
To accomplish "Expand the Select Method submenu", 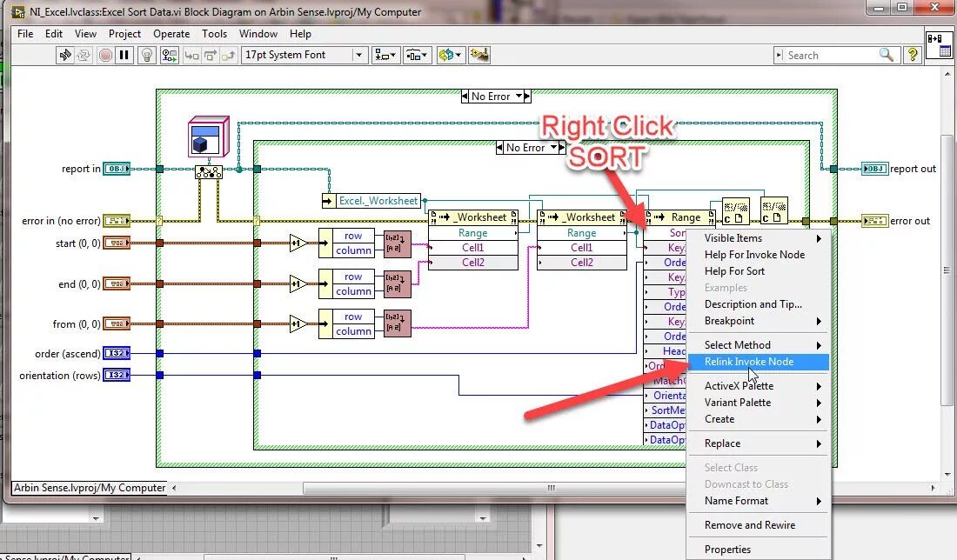I will pyautogui.click(x=758, y=344).
